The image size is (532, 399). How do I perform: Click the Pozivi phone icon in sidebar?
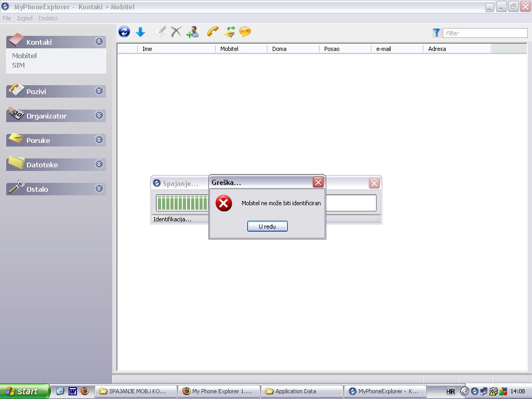pos(16,89)
